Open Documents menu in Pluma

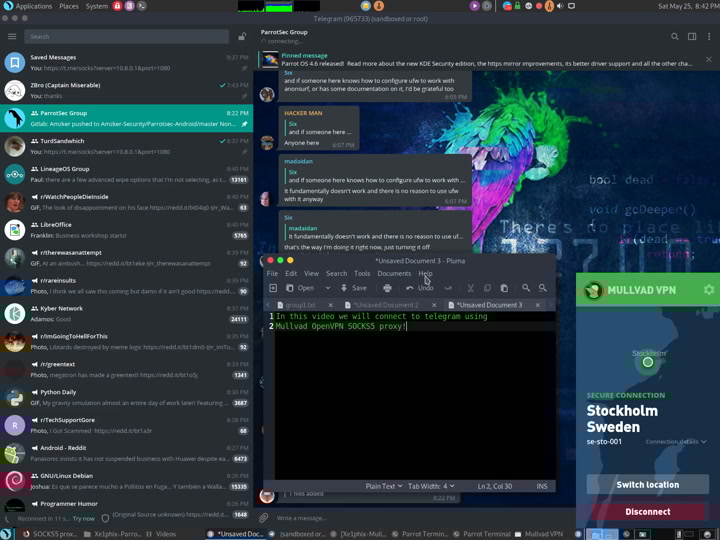394,273
